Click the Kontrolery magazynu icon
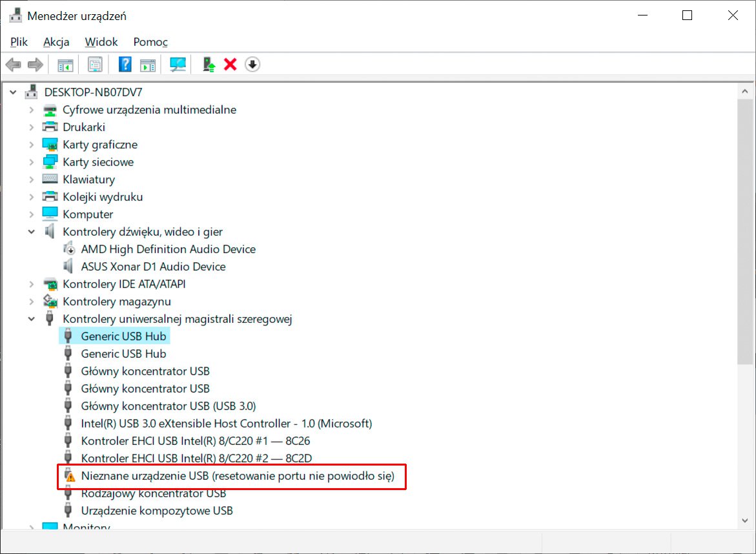The width and height of the screenshot is (756, 554). 50,301
